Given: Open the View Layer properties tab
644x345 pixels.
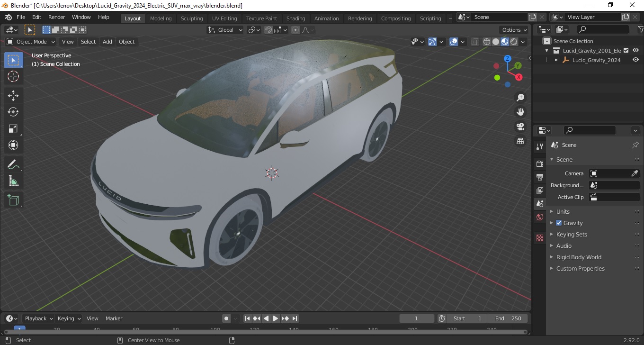Looking at the screenshot, I should pyautogui.click(x=540, y=190).
